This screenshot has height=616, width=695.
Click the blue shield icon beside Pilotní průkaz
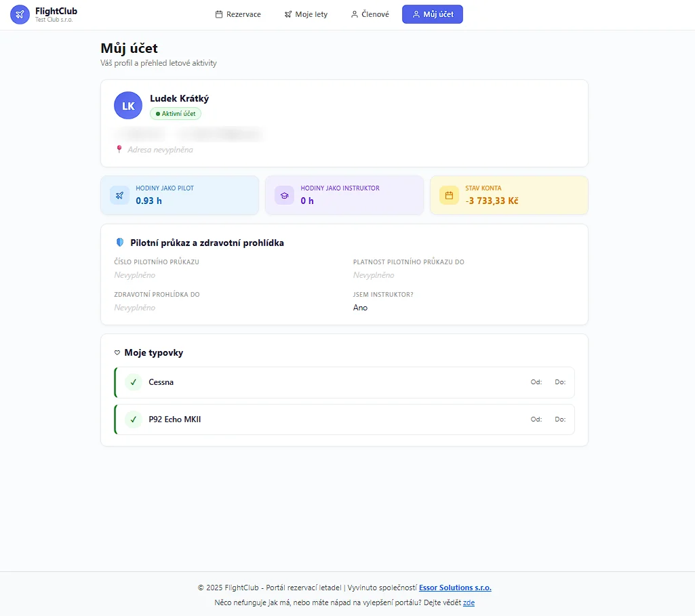click(x=119, y=242)
